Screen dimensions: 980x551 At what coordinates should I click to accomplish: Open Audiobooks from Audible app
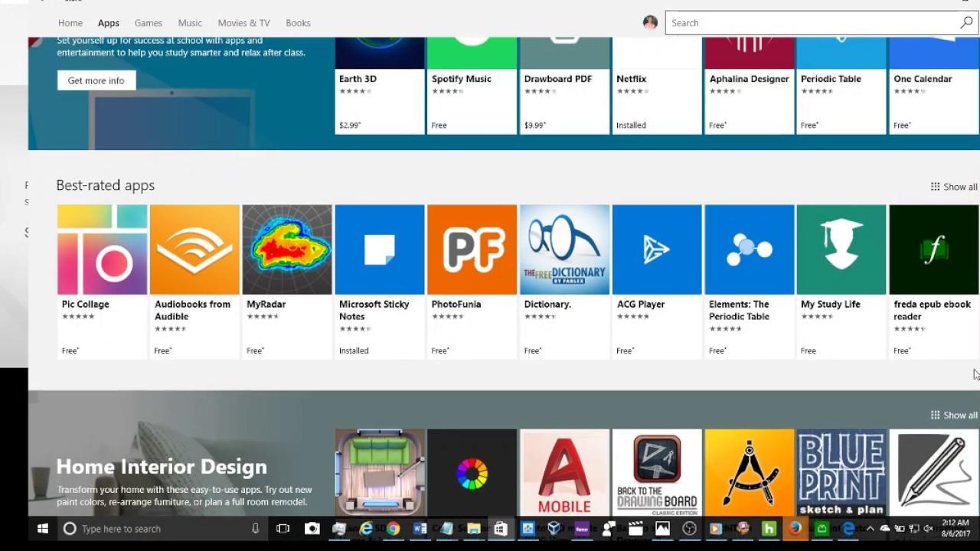(x=194, y=282)
